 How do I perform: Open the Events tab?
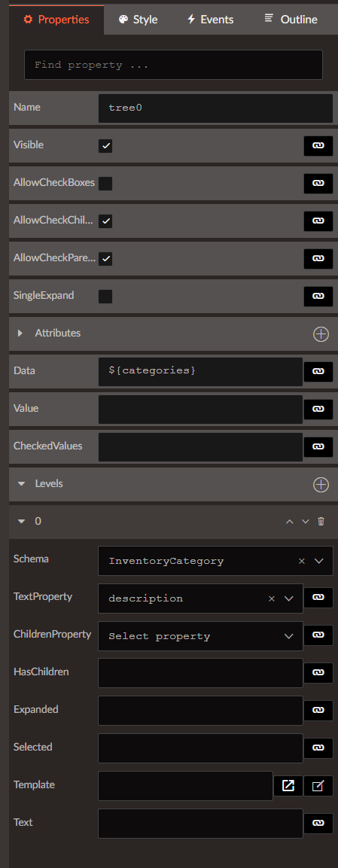210,20
